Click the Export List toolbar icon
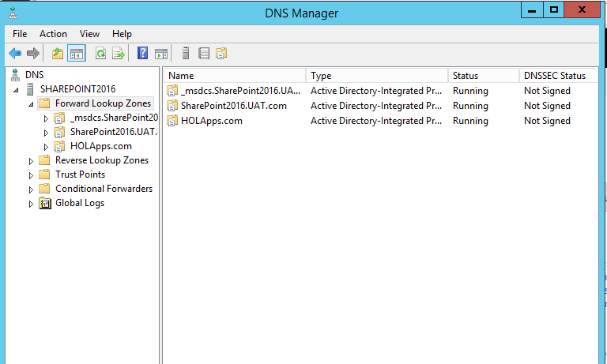The height and width of the screenshot is (364, 607). point(119,54)
